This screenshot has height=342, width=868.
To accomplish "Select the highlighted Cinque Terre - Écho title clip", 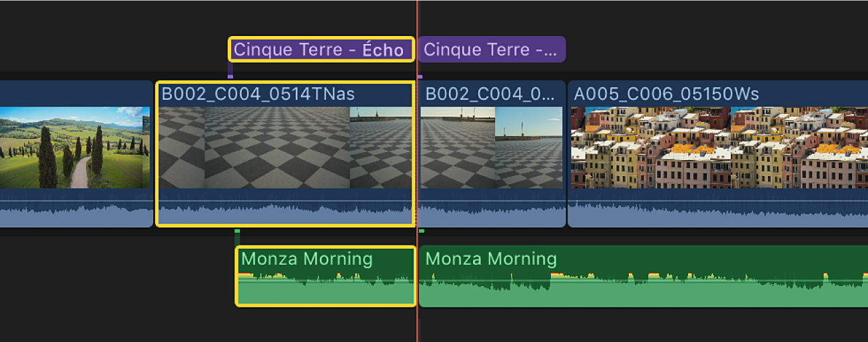I will click(x=320, y=50).
